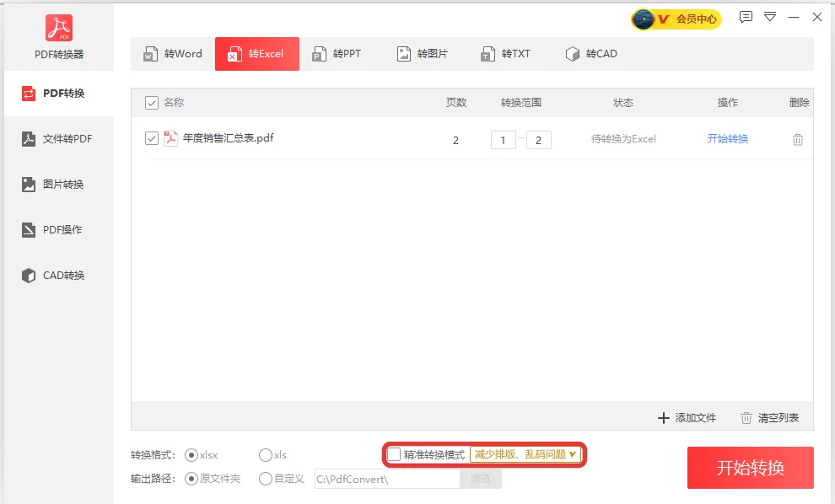Click the big red 开始转换 button

pos(751,468)
